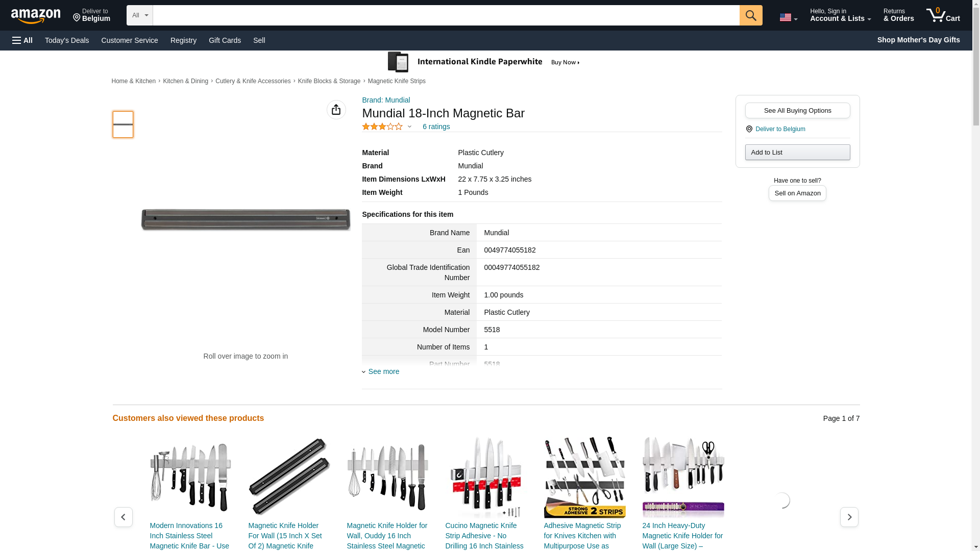Viewport: 980px width, 551px height.
Task: Open the 6 ratings link
Action: 436,127
